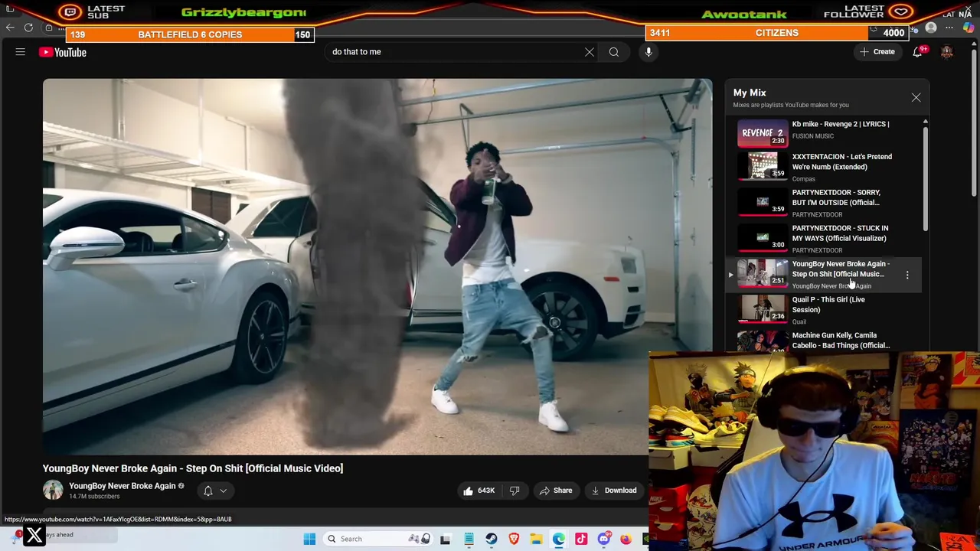
Task: Go back with the browser back arrow
Action: 10,28
